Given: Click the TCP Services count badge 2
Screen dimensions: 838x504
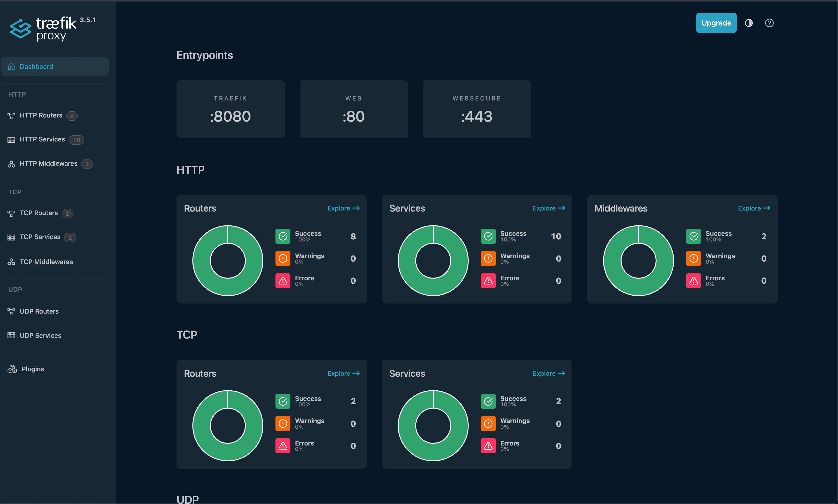Looking at the screenshot, I should point(70,237).
